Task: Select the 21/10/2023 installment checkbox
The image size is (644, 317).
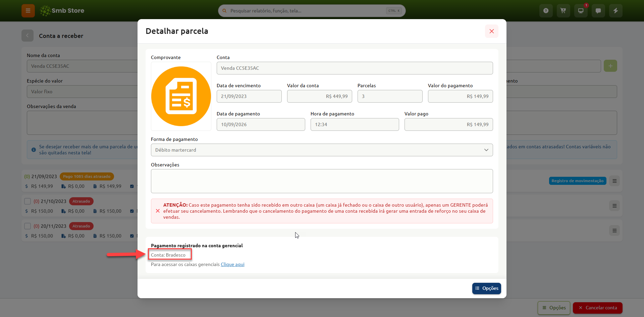Action: coord(28,201)
